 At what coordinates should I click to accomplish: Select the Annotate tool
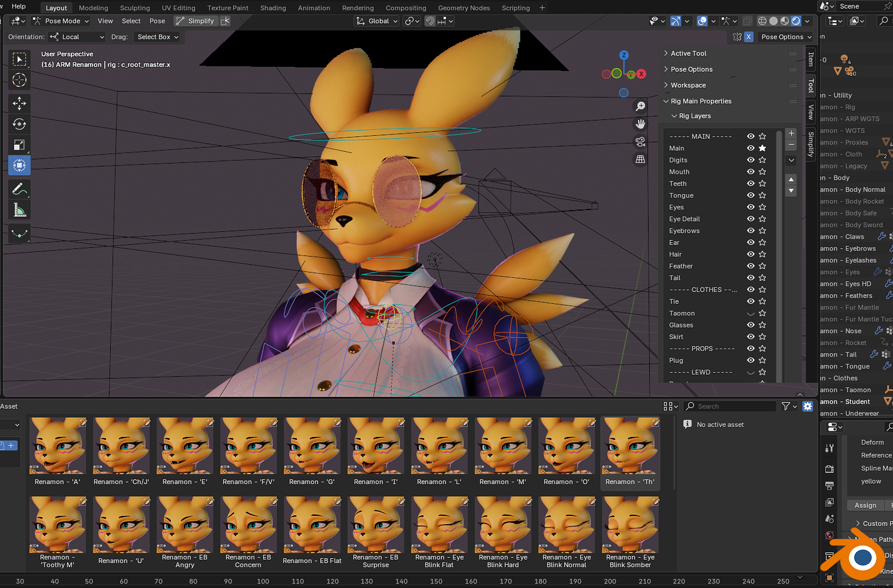tap(19, 189)
